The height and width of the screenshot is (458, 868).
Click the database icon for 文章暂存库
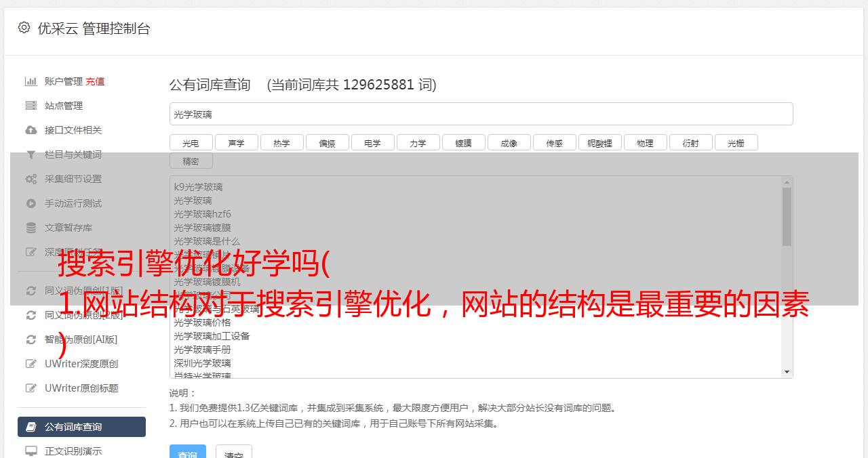pos(31,228)
